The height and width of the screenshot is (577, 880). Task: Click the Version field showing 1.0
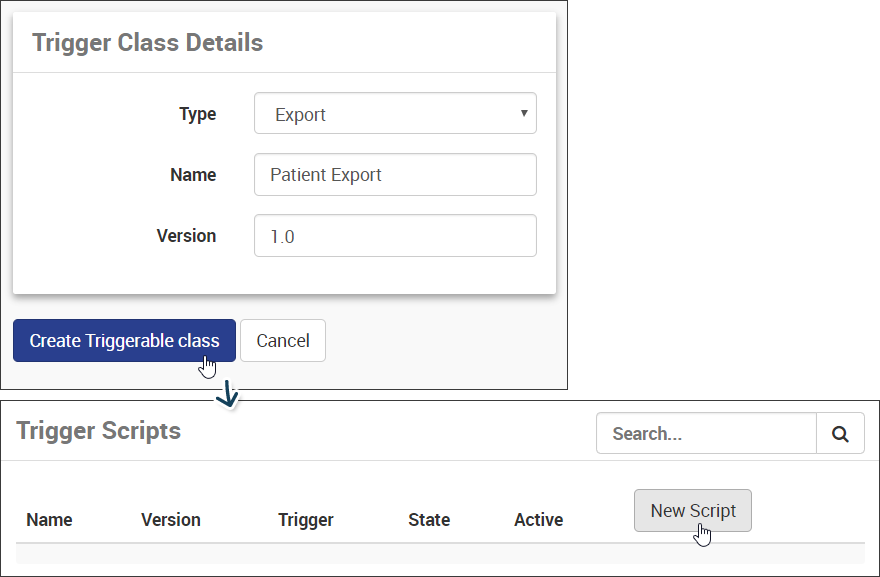point(395,236)
